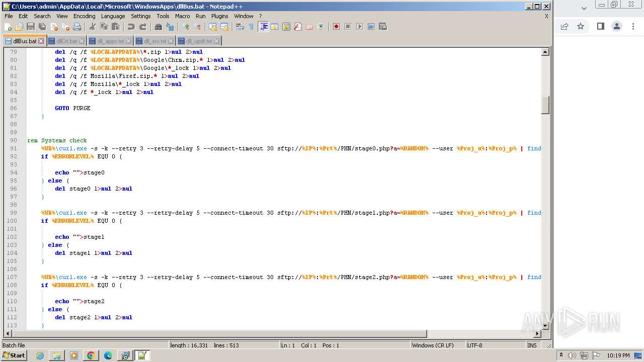Viewport: 644px width, 362px height.
Task: Expand Chrome's tab search chevron dropdown
Action: click(584, 8)
